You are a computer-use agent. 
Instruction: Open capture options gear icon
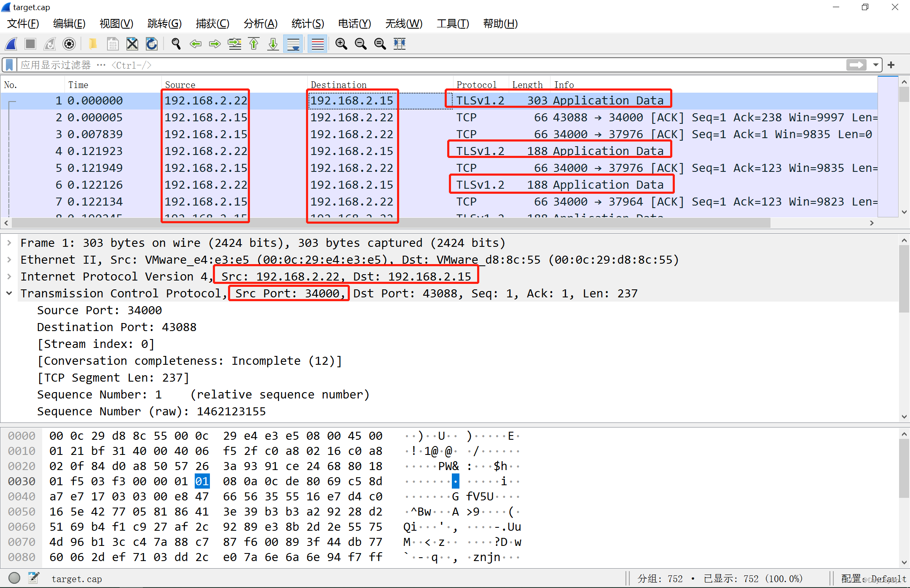(69, 44)
